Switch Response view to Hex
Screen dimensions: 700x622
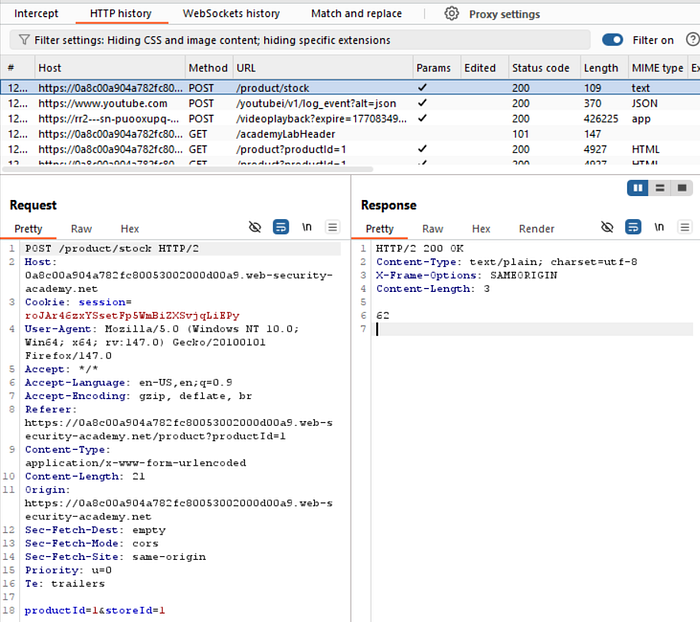coord(481,229)
